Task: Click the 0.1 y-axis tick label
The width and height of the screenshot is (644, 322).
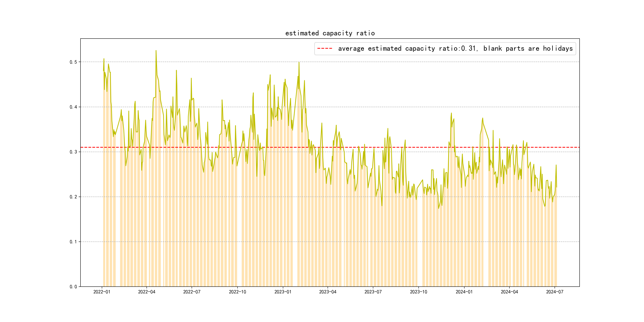Action: tap(73, 242)
